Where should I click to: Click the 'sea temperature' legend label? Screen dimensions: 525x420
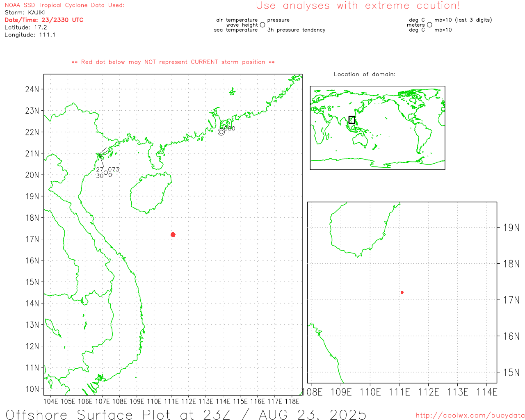pos(236,30)
